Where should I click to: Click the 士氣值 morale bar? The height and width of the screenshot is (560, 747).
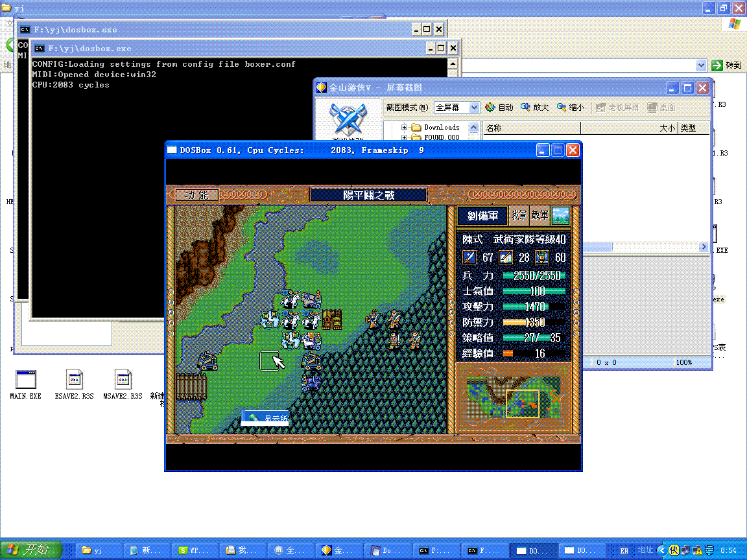[534, 291]
